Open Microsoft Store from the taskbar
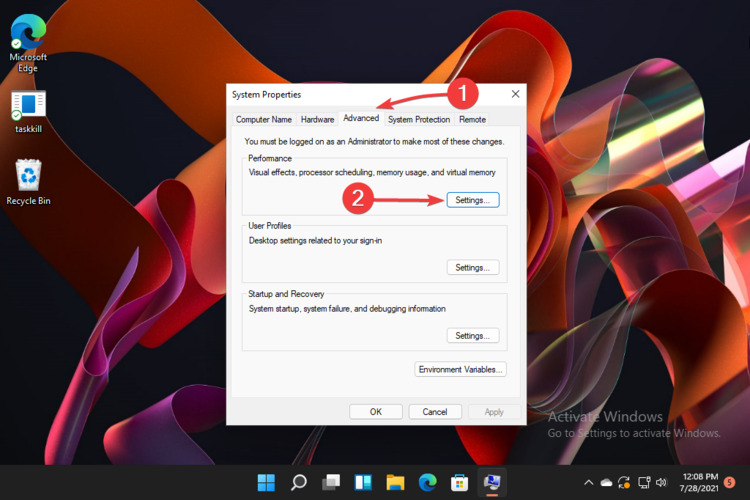Screen dimensions: 750x500 click(x=458, y=483)
